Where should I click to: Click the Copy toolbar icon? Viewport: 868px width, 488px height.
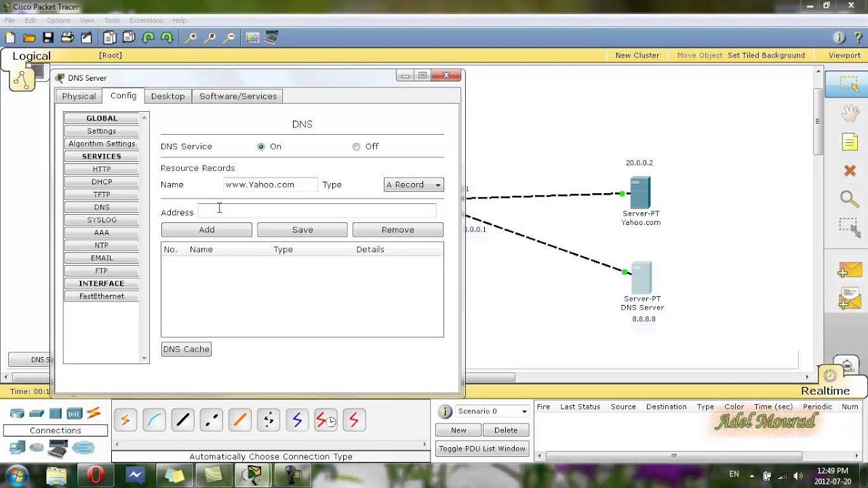tap(110, 38)
